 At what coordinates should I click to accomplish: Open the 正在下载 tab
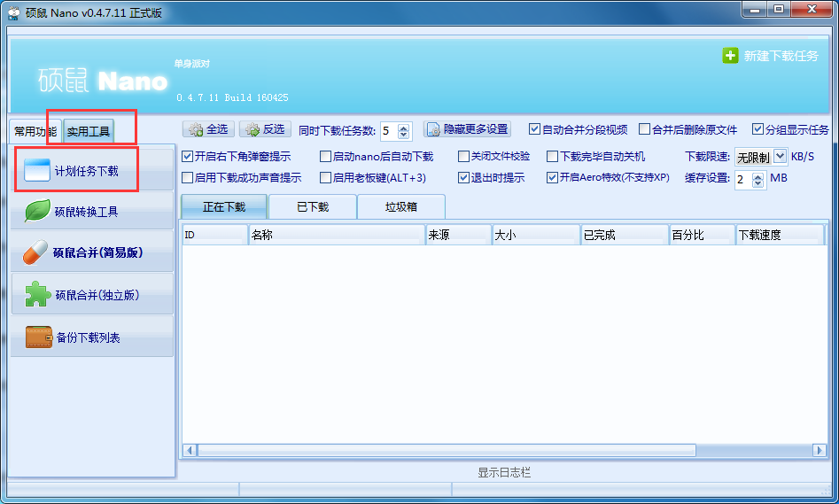(224, 207)
